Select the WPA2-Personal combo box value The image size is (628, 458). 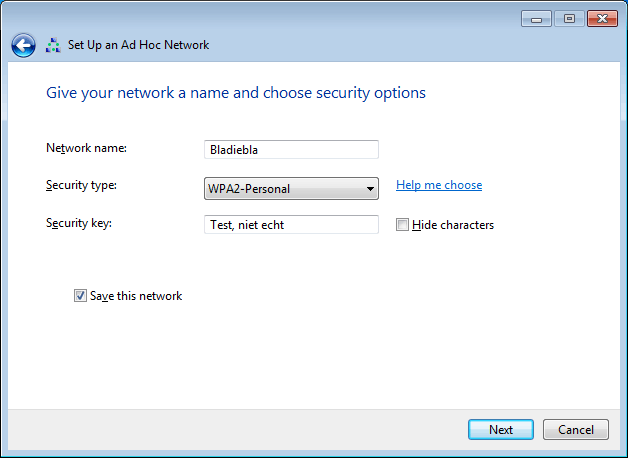pyautogui.click(x=283, y=188)
